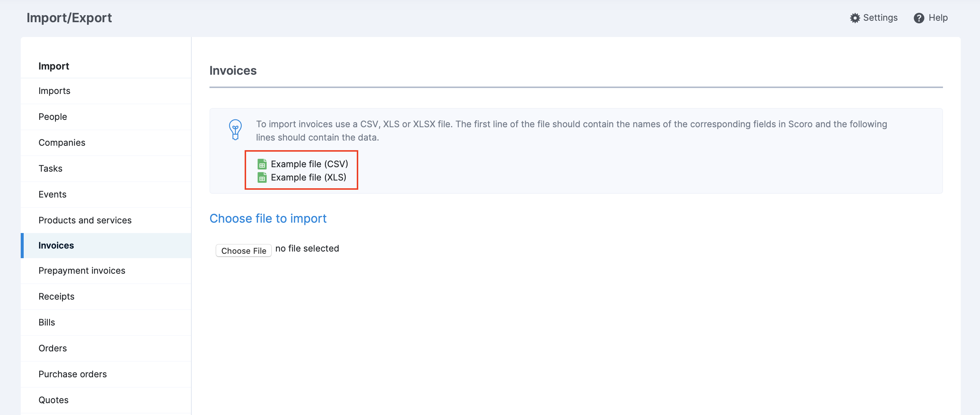Select Quotes import section

point(106,400)
